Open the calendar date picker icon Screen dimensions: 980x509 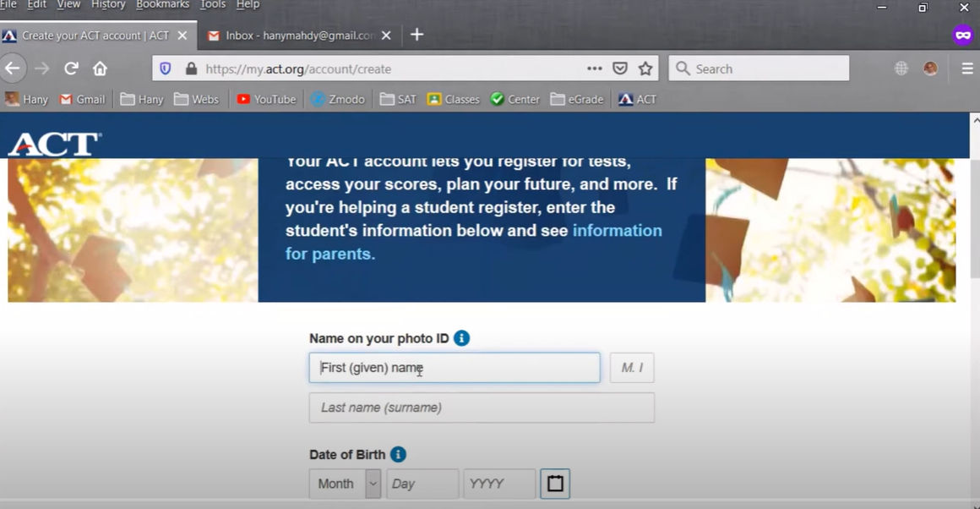(555, 484)
